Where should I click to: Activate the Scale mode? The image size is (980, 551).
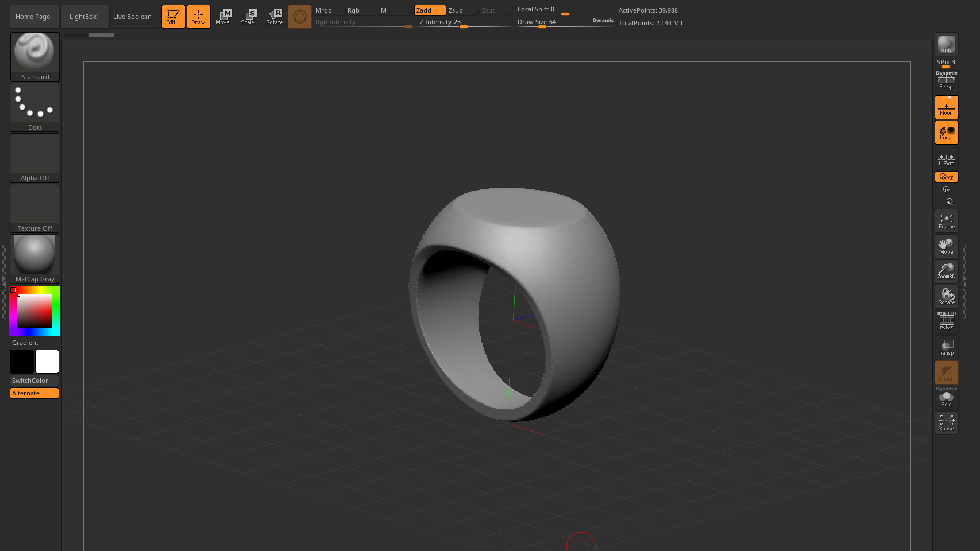pyautogui.click(x=248, y=17)
